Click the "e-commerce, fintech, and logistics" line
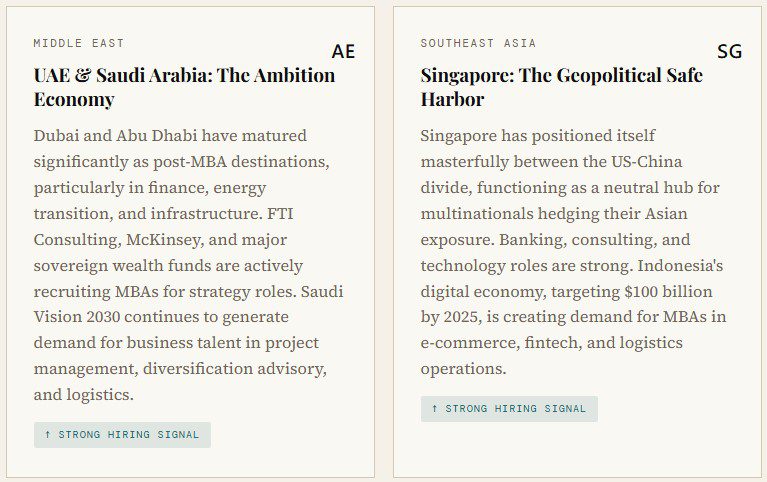767x482 pixels. pyautogui.click(x=552, y=343)
